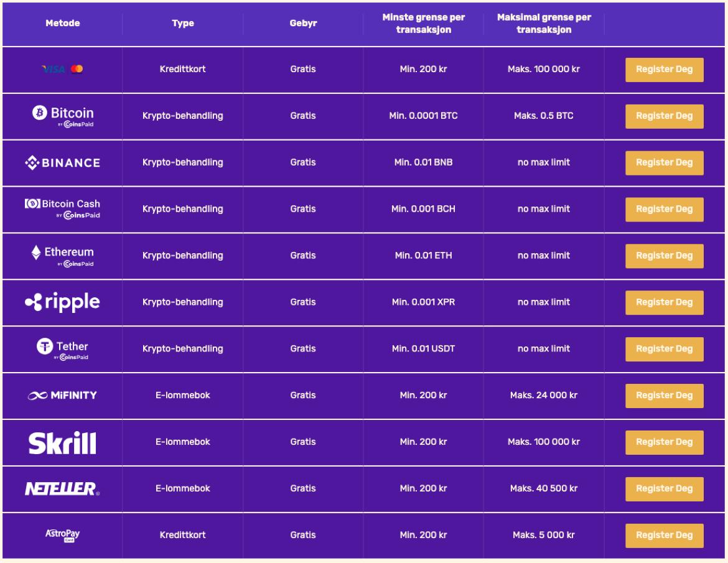The image size is (728, 563).
Task: Click the Maksimal grense per transaksjon header
Action: coord(544,23)
